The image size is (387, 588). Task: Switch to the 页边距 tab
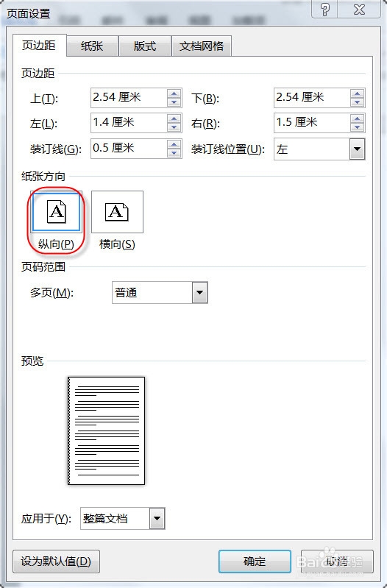click(40, 46)
